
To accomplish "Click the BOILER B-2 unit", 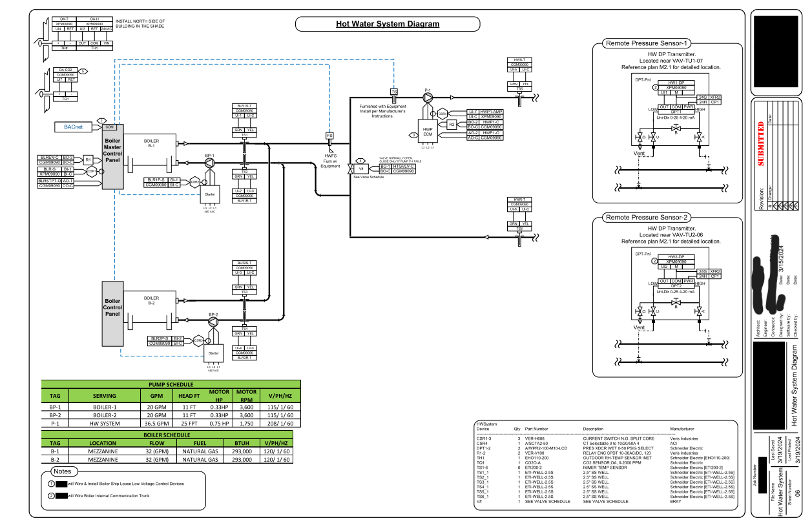I will [151, 310].
